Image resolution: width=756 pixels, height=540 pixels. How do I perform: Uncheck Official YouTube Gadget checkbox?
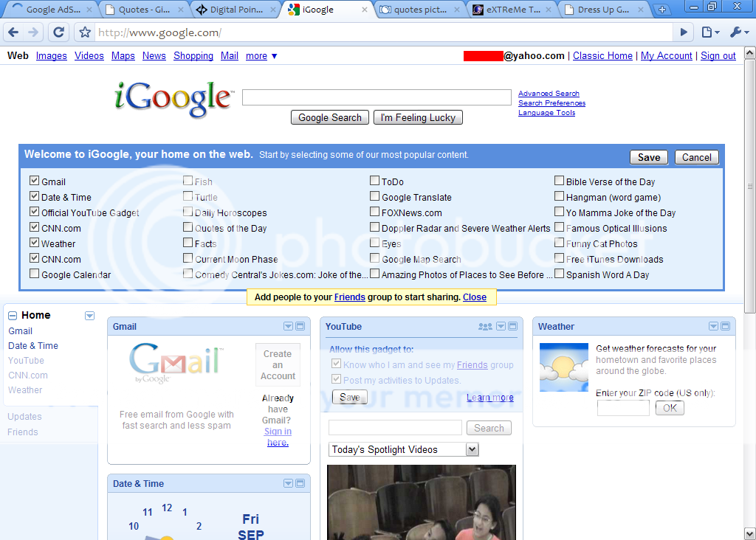(x=34, y=212)
